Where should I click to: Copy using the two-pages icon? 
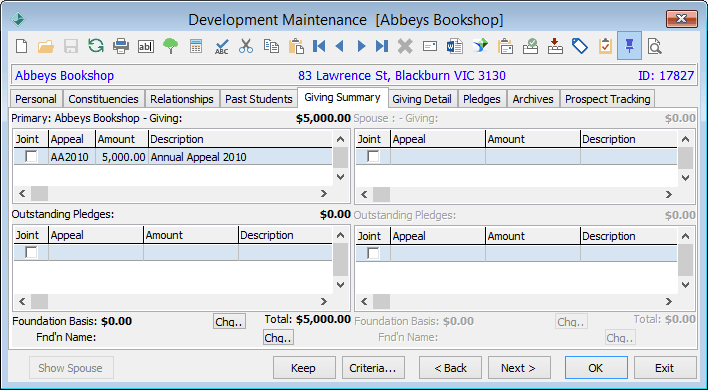pyautogui.click(x=271, y=46)
